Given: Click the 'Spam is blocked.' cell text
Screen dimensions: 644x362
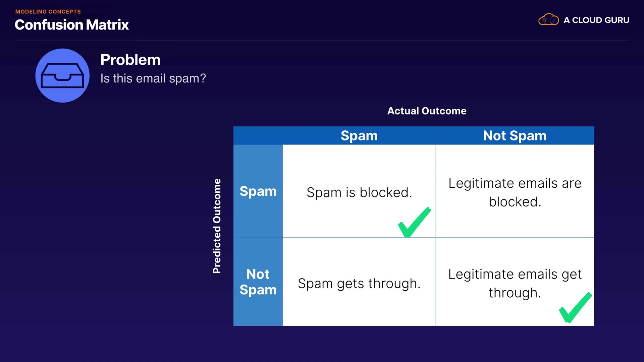Looking at the screenshot, I should pos(359,192).
